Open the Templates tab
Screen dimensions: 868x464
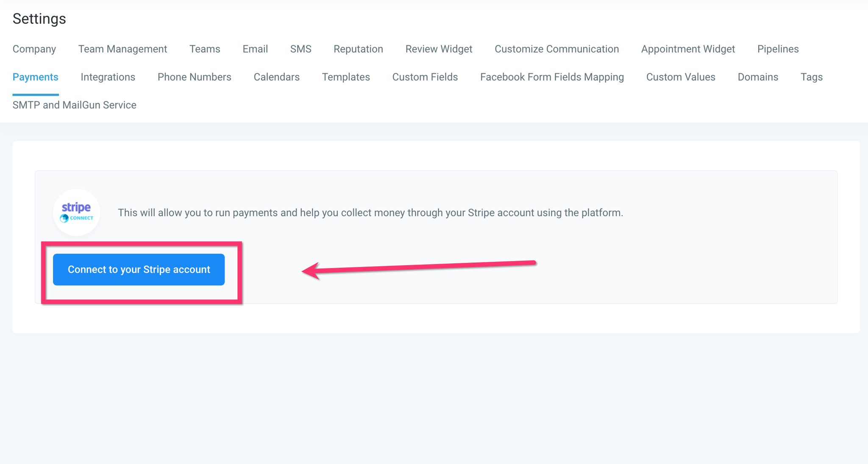tap(346, 77)
